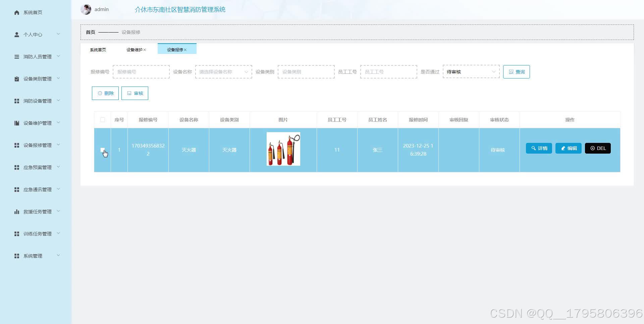Check the row checkbox for 灭火器 record
The image size is (644, 324).
point(102,150)
